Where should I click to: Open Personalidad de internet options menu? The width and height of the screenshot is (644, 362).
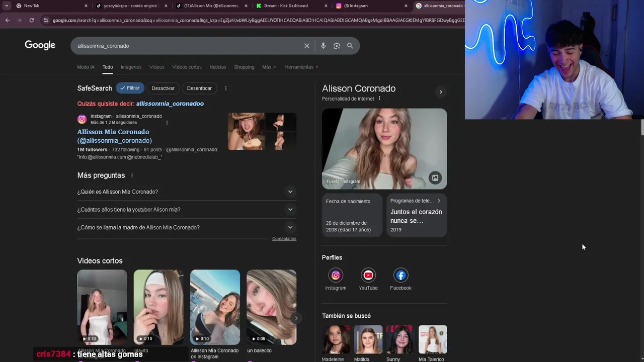(379, 99)
